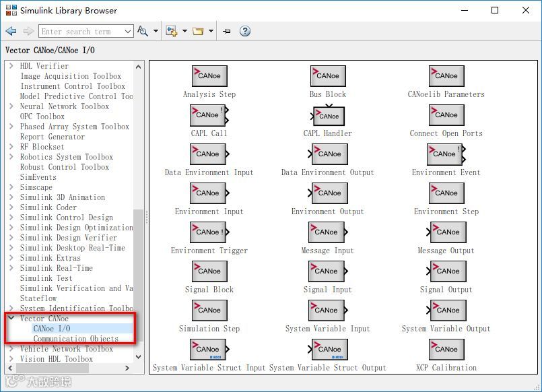Open the search term history dropdown
Viewport: 542px width, 392px height.
click(x=127, y=32)
